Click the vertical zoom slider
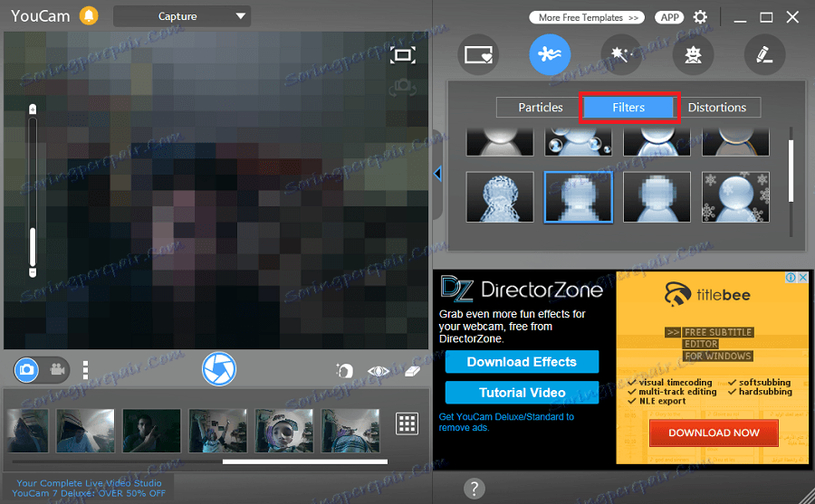This screenshot has height=504, width=815. (x=33, y=191)
